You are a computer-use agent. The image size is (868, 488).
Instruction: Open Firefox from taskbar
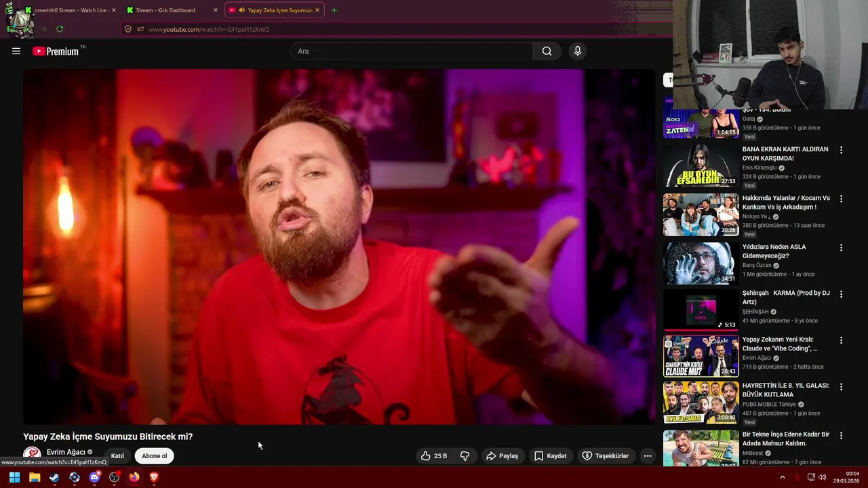pyautogui.click(x=134, y=477)
